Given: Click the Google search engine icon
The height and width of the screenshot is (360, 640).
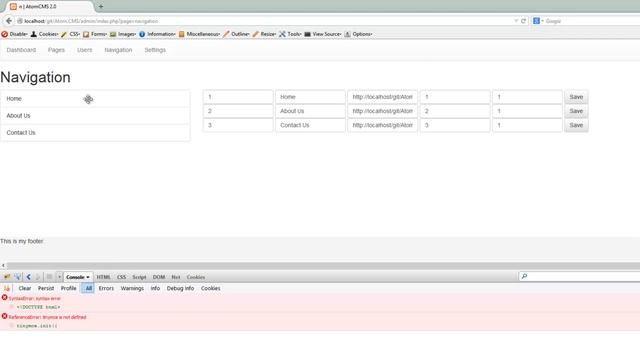Looking at the screenshot, I should [536, 21].
